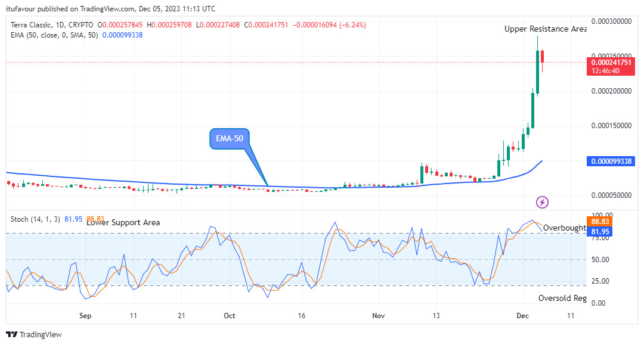Click the 0.00 stochastic axis label
The width and height of the screenshot is (644, 345).
(x=599, y=303)
